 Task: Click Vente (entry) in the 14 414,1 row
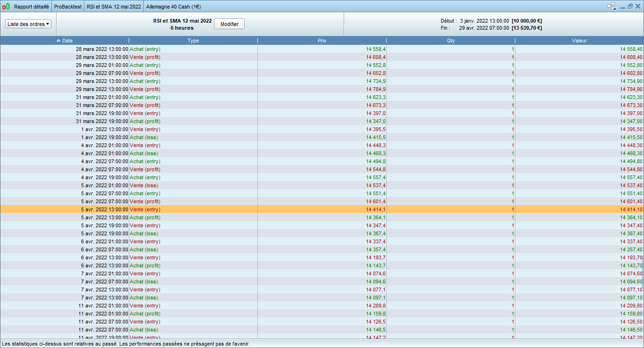click(145, 209)
